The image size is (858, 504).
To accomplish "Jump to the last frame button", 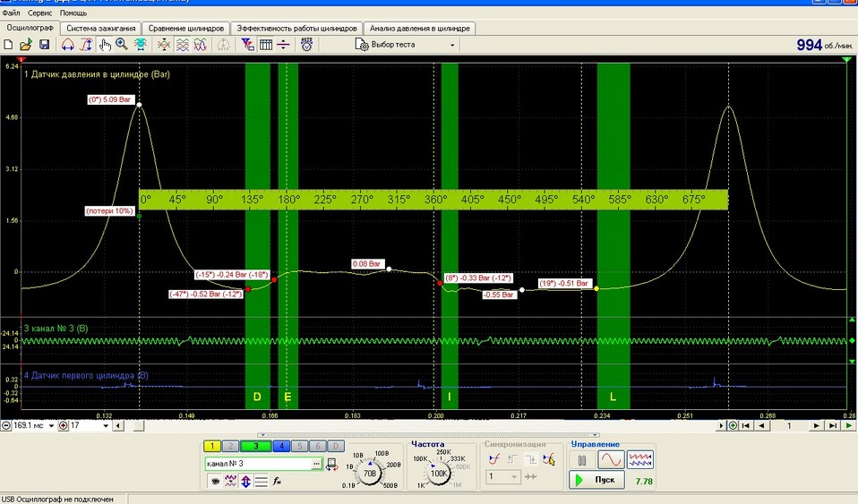I will 832,425.
